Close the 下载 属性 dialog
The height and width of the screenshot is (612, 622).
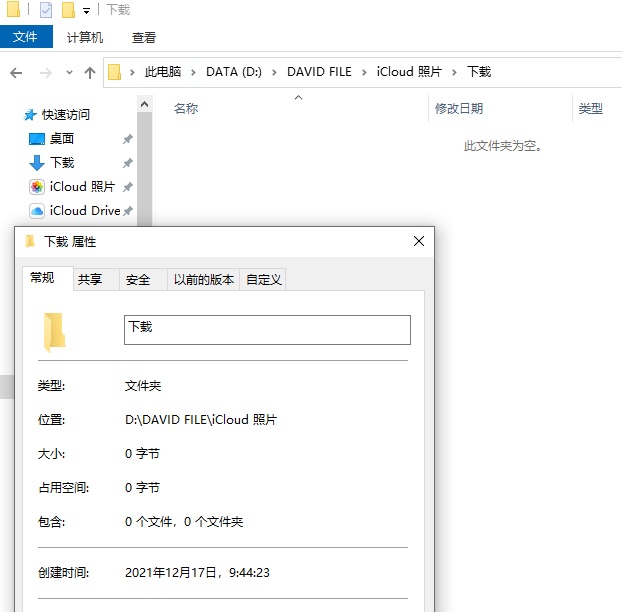click(x=419, y=241)
